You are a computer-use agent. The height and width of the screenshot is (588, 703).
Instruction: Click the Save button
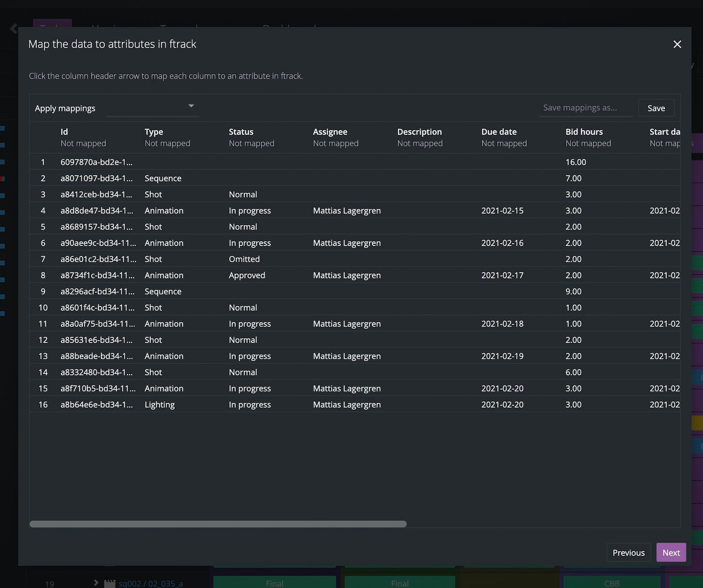point(656,108)
